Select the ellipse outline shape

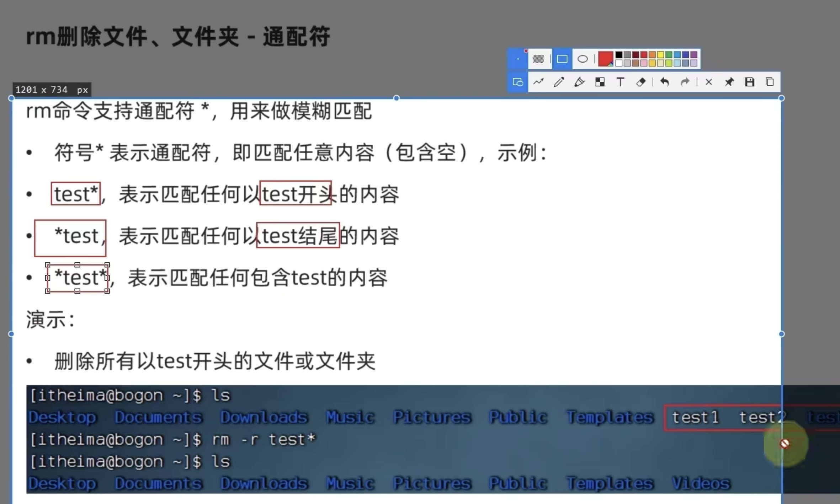[583, 59]
